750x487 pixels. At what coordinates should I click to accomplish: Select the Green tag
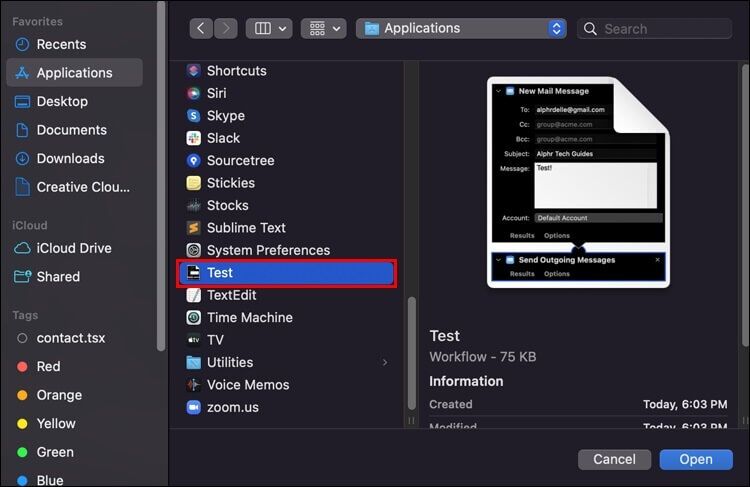(75, 452)
